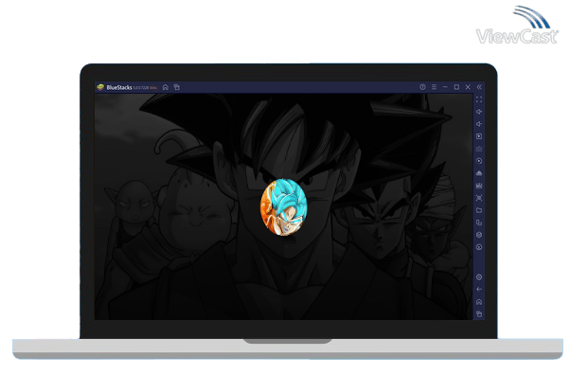Image resolution: width=570 pixels, height=392 pixels.
Task: Open the hamburger menu in title bar
Action: coord(434,87)
